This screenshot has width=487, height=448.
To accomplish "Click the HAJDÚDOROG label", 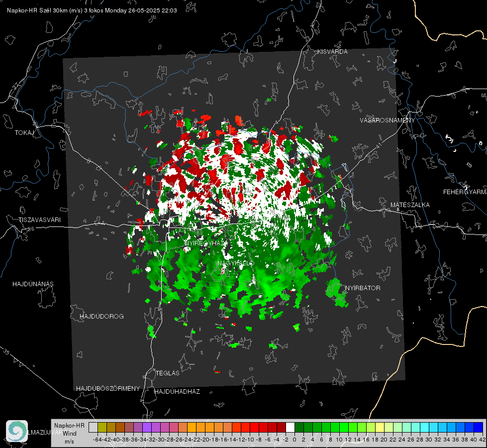I will pyautogui.click(x=101, y=316).
